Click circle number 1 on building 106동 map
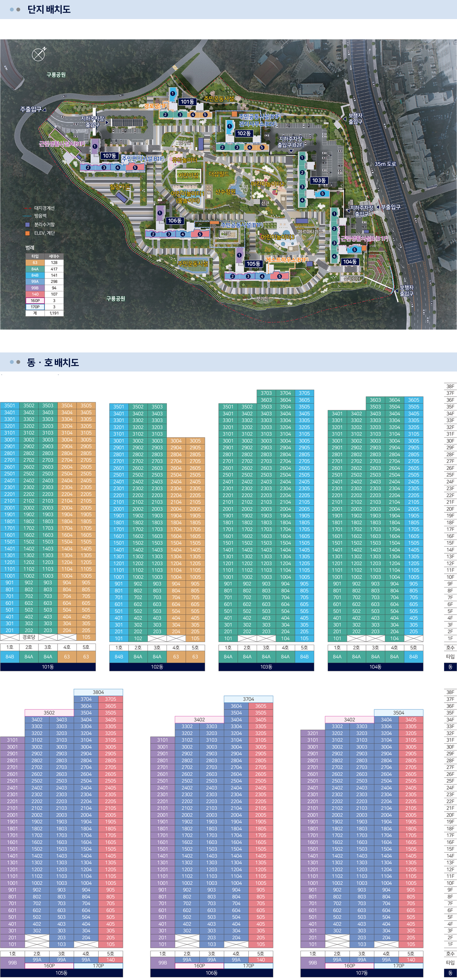 160,213
